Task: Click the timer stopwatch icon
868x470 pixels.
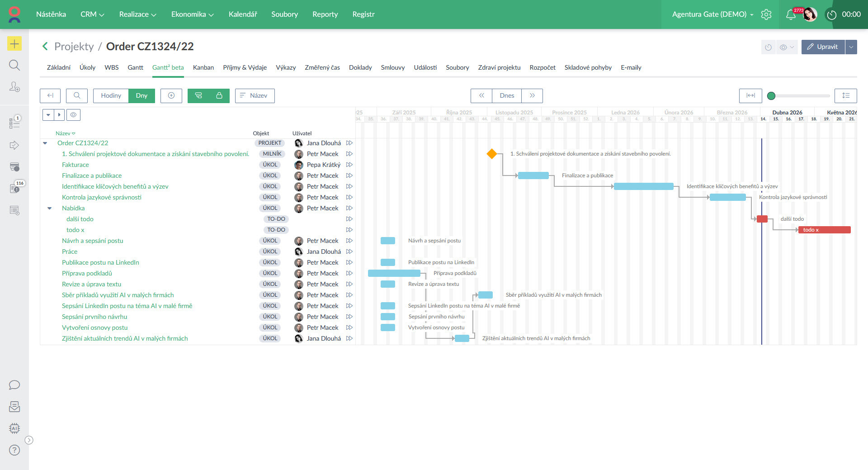Action: pyautogui.click(x=831, y=14)
